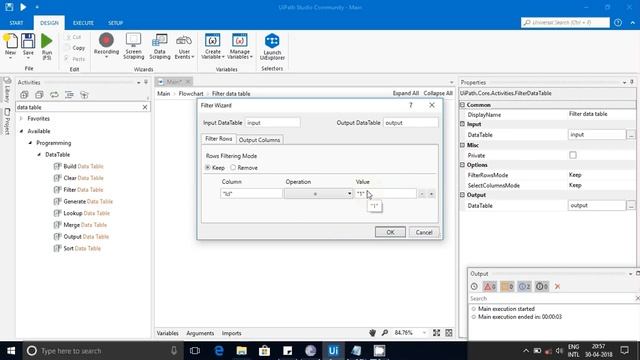Click the quick access save icon in the title bar
Screen dimensions: 640x360
pyautogui.click(x=9, y=7)
